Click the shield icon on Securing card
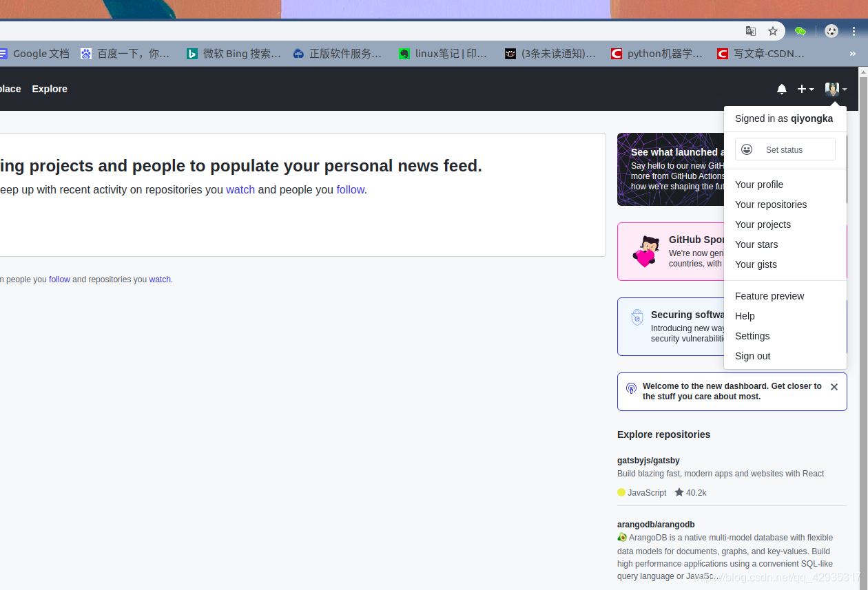 coord(637,317)
